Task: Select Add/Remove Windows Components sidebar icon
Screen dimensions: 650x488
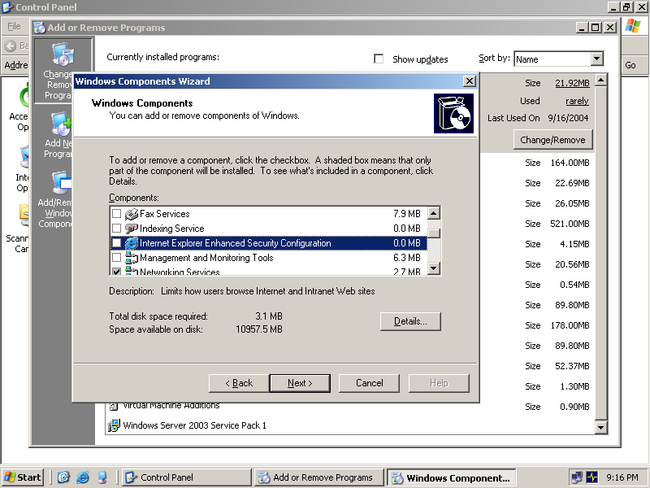Action: [x=61, y=183]
